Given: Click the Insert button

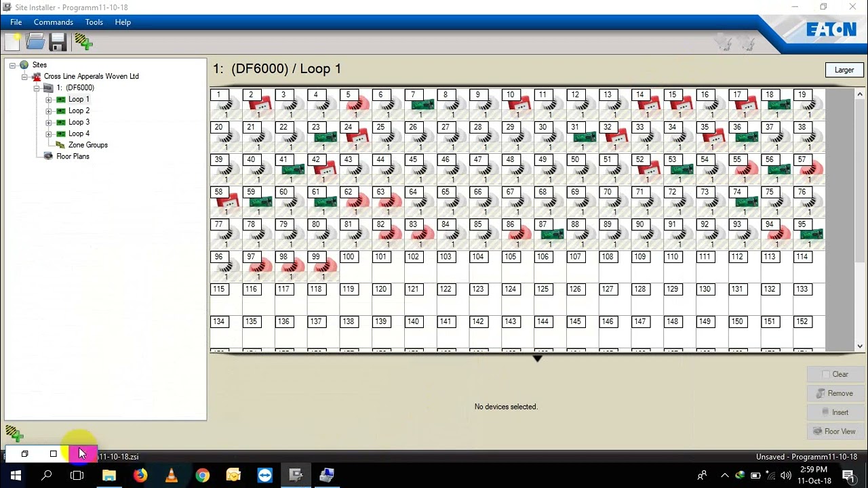Looking at the screenshot, I should pyautogui.click(x=834, y=412).
